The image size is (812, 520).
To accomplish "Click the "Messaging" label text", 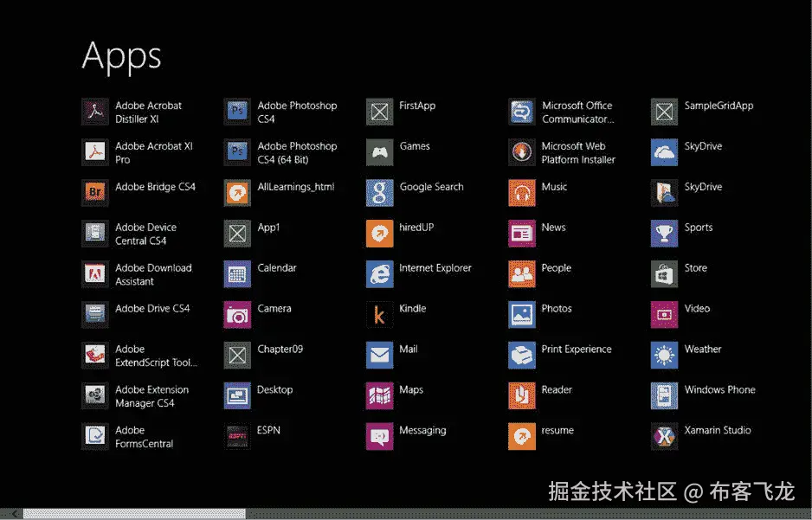I will 422,431.
